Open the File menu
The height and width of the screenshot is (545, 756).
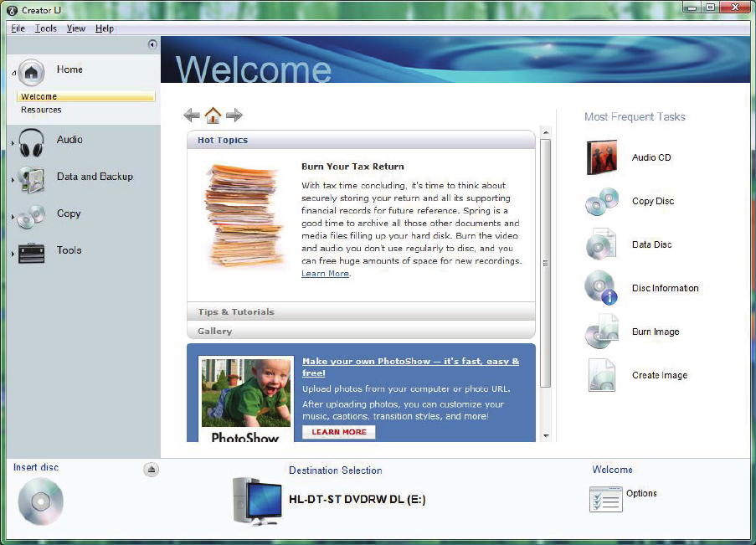(18, 28)
